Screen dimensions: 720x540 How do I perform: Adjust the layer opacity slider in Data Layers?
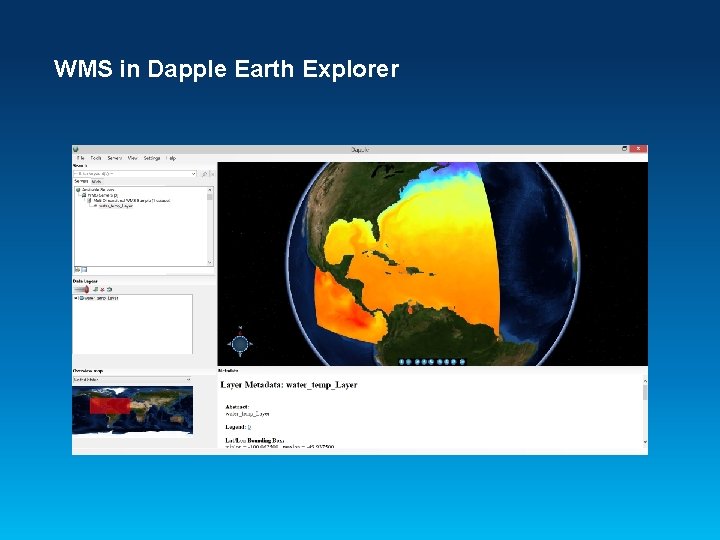pos(82,289)
